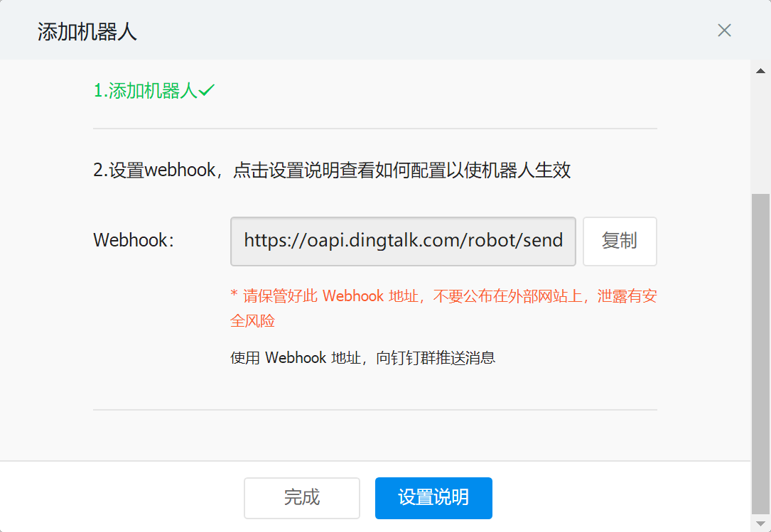771x532 pixels.
Task: Click the vertical scrollbar thumb
Action: [760, 354]
